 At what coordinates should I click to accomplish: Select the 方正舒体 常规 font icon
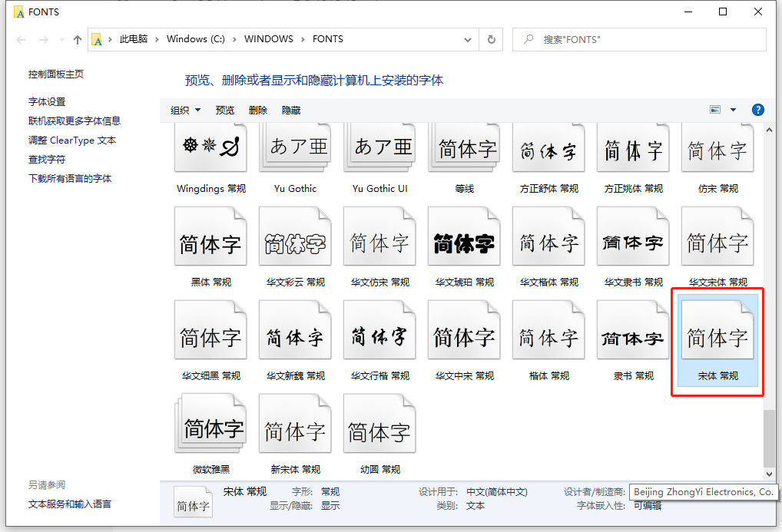[548, 147]
